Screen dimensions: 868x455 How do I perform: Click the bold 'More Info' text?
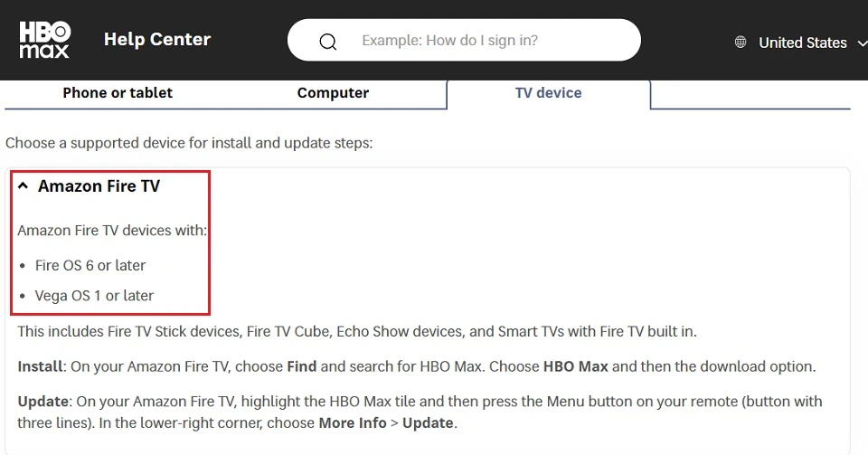tap(353, 423)
